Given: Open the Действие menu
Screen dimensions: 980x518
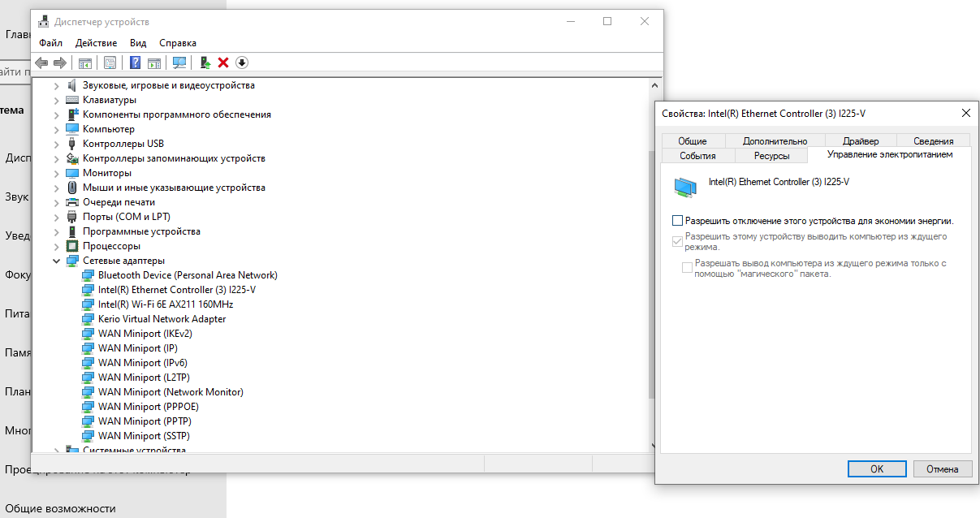Looking at the screenshot, I should pyautogui.click(x=96, y=43).
